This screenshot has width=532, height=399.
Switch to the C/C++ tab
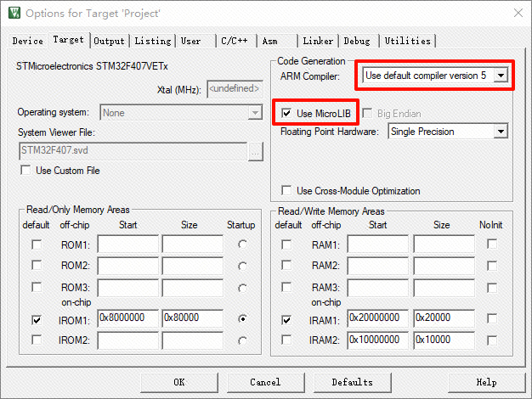coord(235,41)
